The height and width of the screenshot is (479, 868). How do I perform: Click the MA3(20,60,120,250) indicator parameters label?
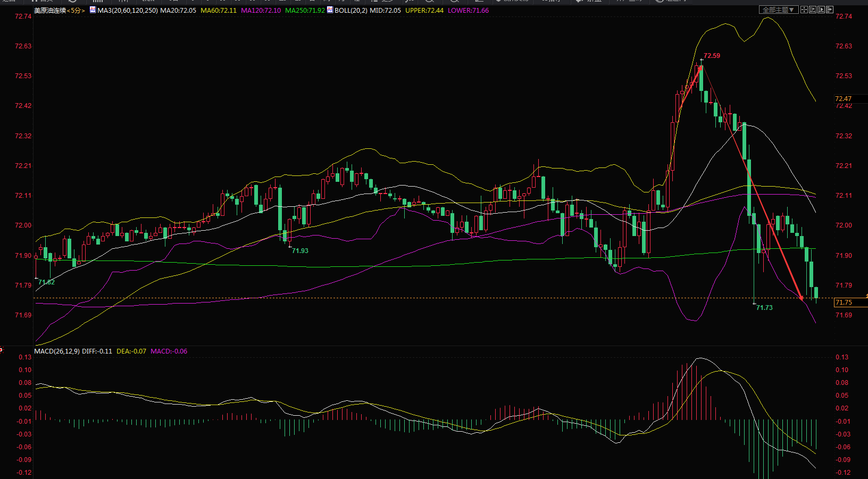(x=128, y=10)
